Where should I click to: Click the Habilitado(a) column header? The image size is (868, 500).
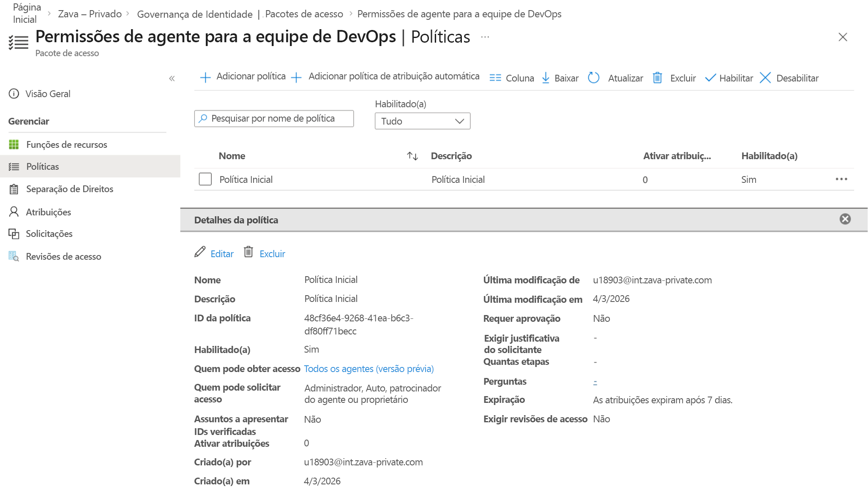tap(770, 156)
